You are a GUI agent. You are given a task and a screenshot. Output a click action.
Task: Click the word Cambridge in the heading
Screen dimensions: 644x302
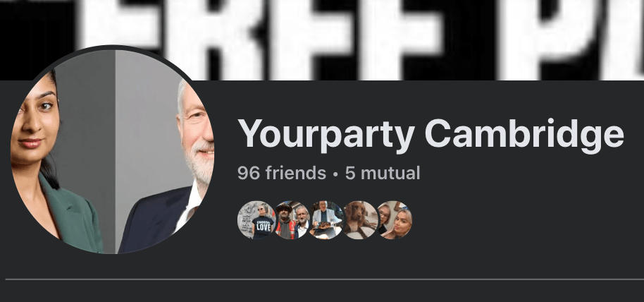click(524, 133)
